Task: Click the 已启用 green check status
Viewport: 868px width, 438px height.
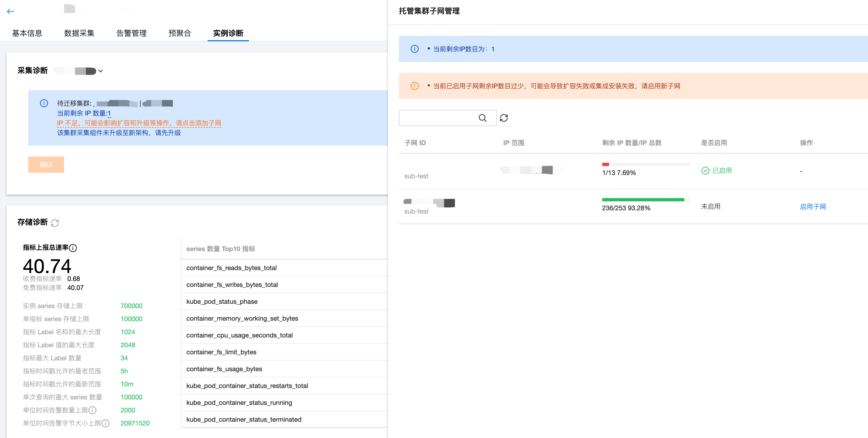Action: [717, 170]
